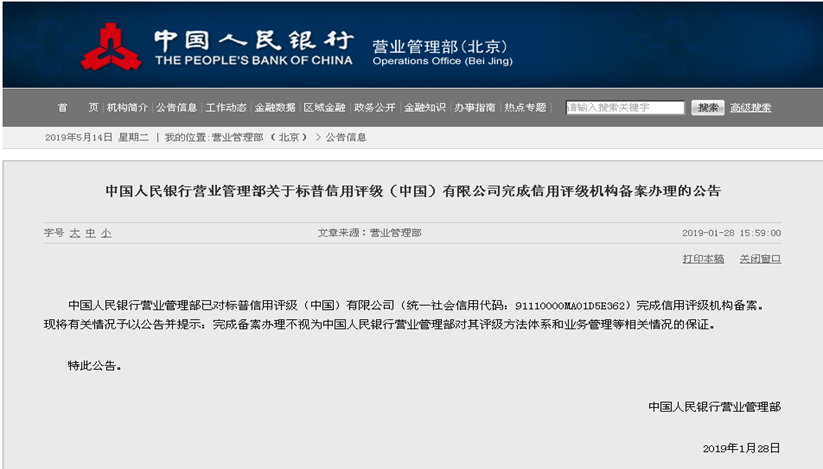This screenshot has width=823, height=469.
Task: Click the 特此公告 line
Action: (x=94, y=366)
